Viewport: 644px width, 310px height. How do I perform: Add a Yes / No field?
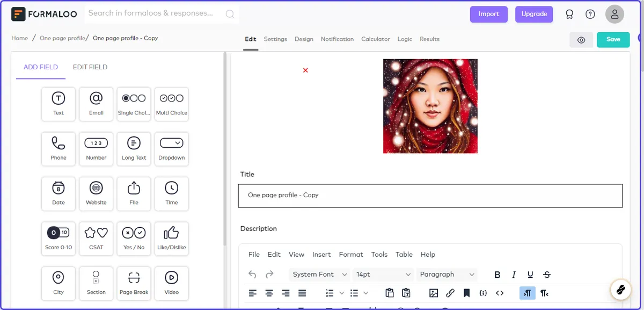click(x=134, y=239)
